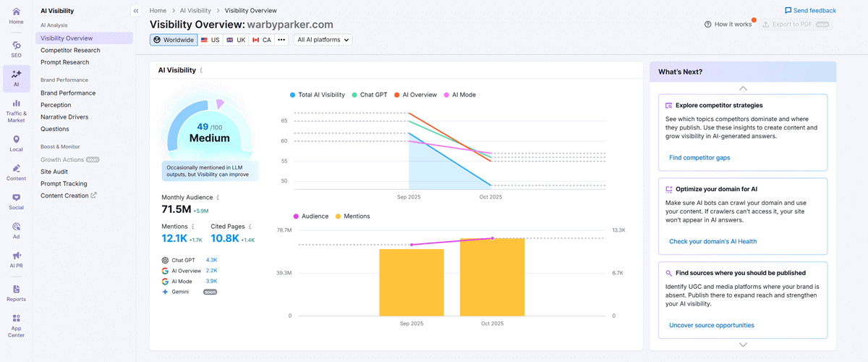Open the Ad icon in the sidebar
Screen dimensions: 868x362
click(x=16, y=227)
